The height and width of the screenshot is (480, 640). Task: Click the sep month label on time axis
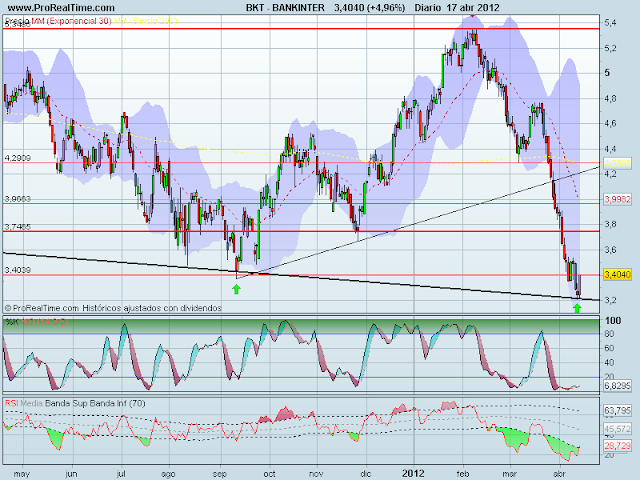coord(220,474)
